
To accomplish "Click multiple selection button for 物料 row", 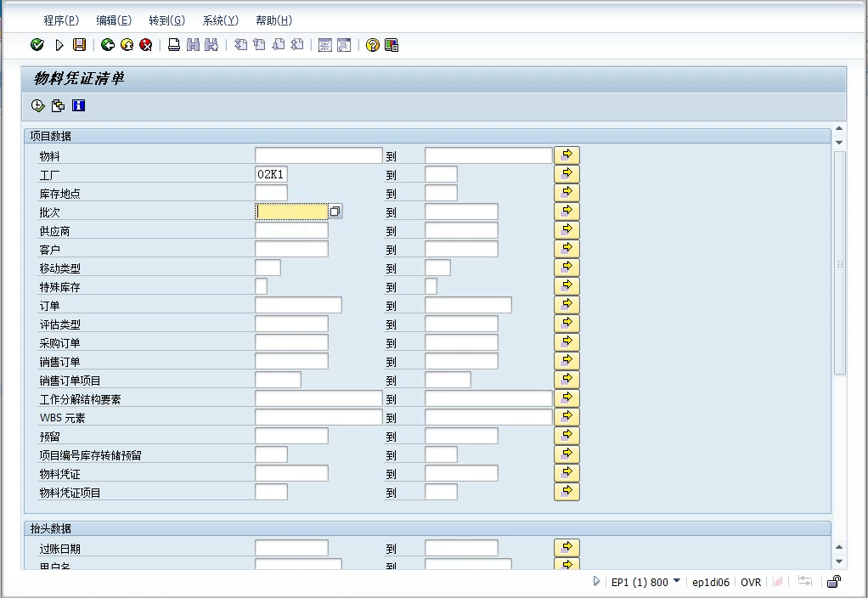I will pos(566,155).
